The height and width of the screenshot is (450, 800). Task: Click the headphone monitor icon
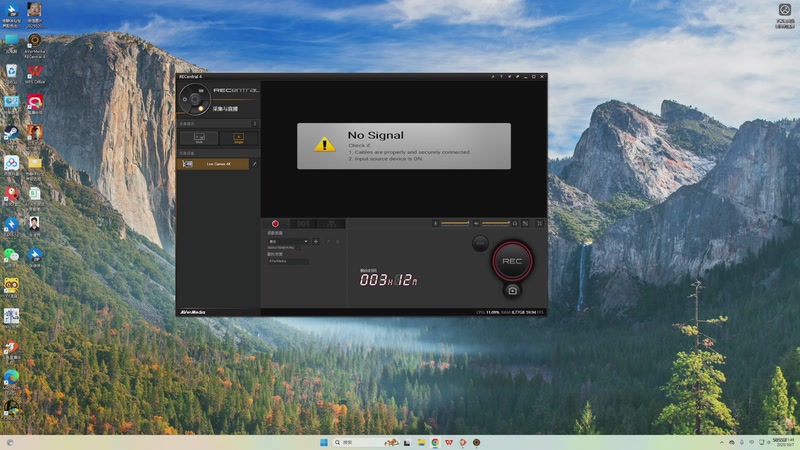[x=515, y=223]
